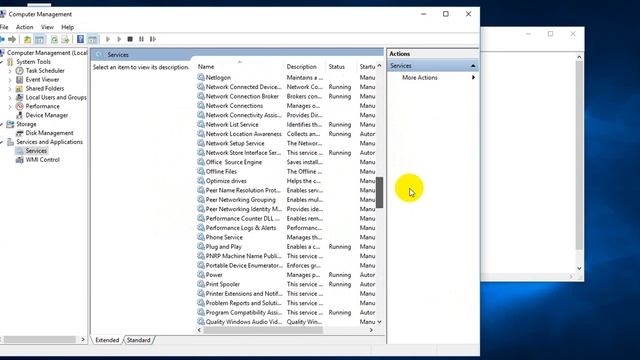Expand Local Users and Groups arrow
Viewport: 640px width, 360px height.
[10, 98]
